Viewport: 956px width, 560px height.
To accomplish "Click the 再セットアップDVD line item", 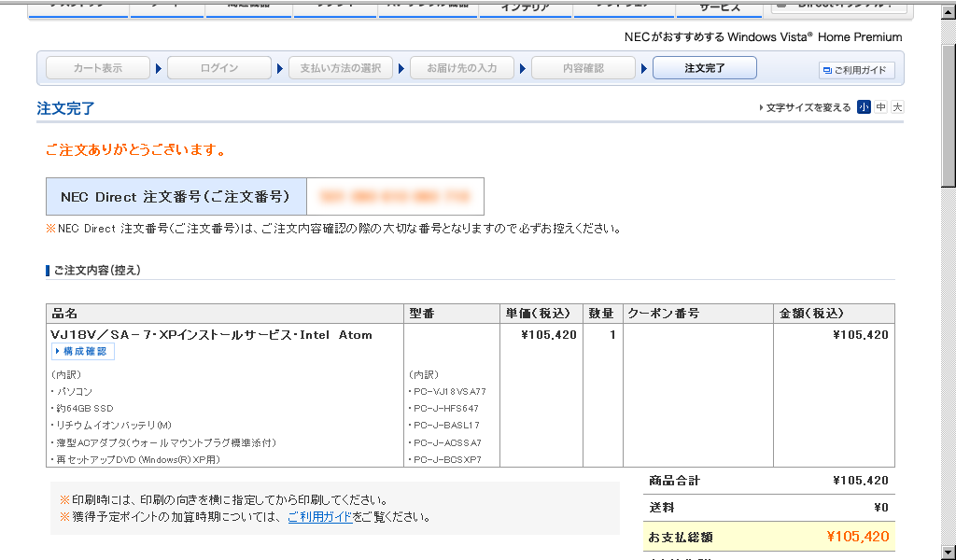I will [135, 459].
